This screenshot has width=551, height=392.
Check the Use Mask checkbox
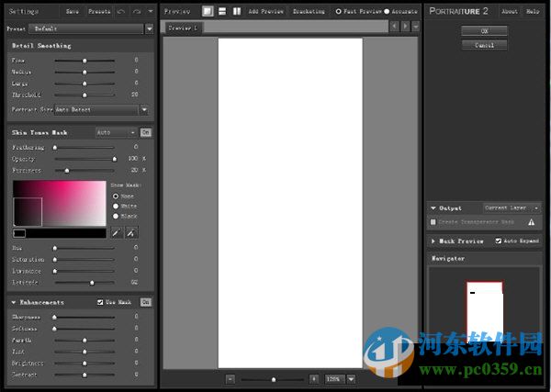[x=100, y=302]
